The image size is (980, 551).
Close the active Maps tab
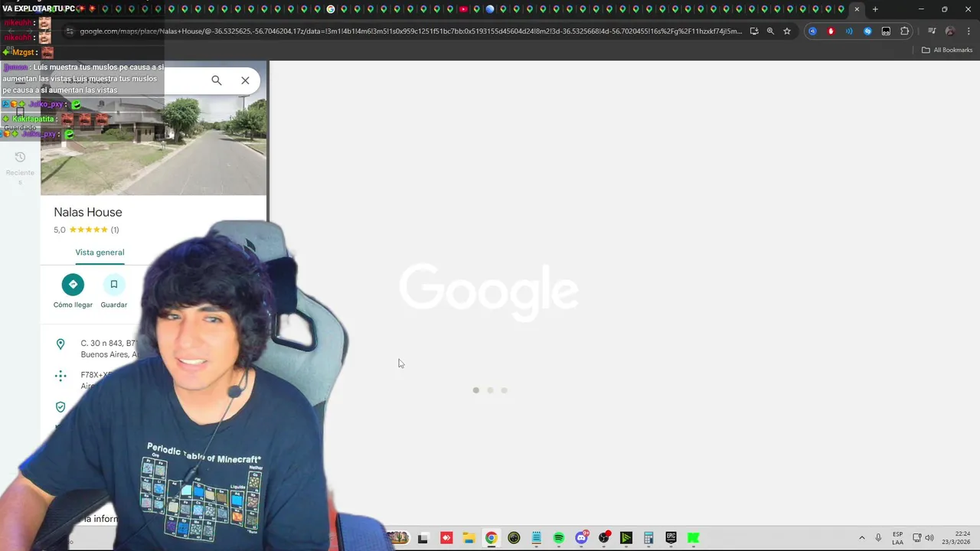857,9
